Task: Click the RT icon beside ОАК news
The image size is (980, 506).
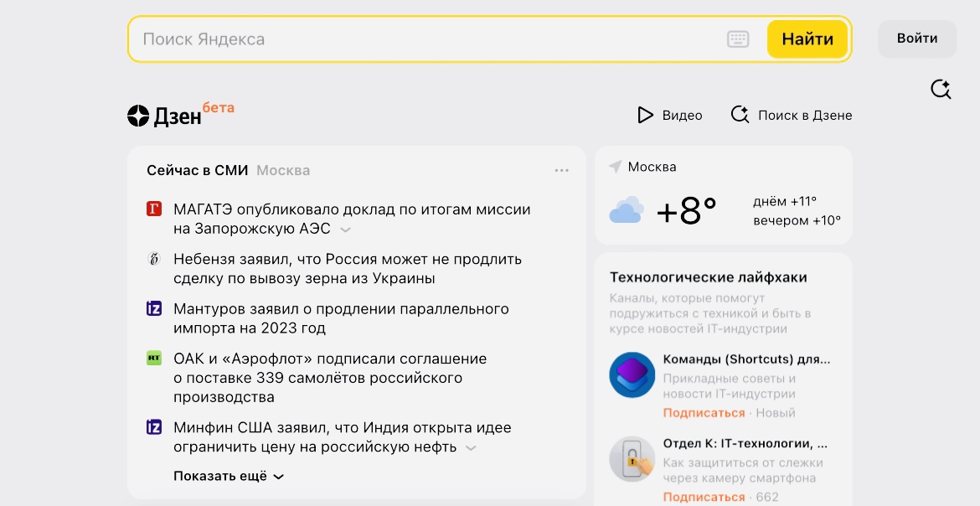Action: coord(154,359)
